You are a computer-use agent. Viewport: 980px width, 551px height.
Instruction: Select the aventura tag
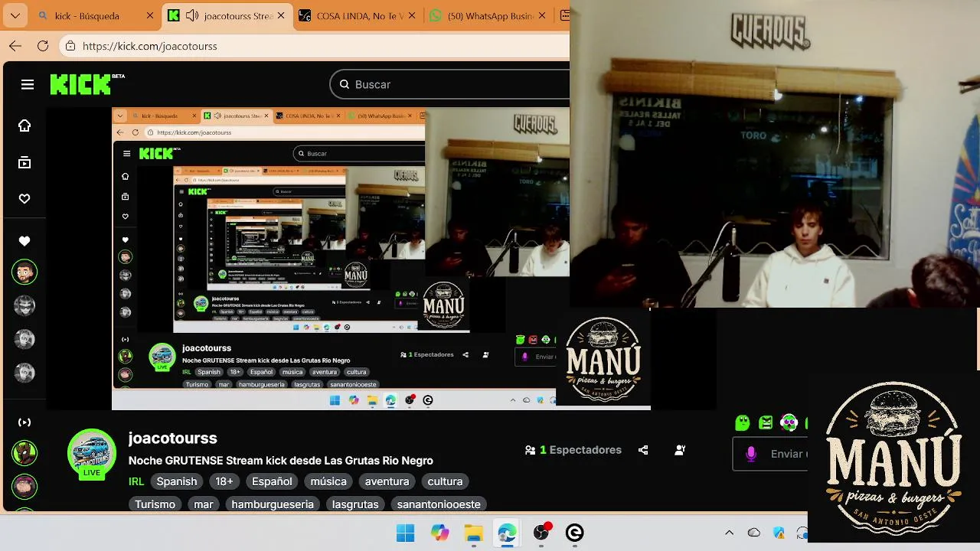(x=387, y=481)
